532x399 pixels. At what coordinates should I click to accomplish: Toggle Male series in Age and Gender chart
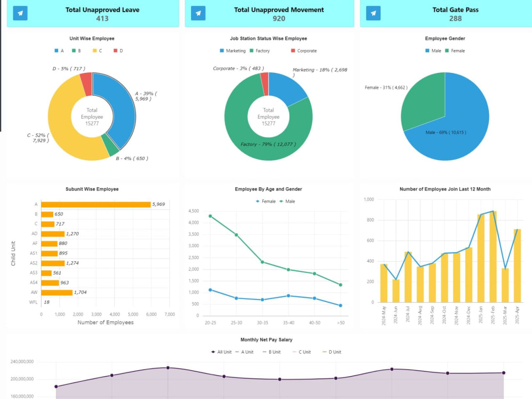tap(287, 201)
